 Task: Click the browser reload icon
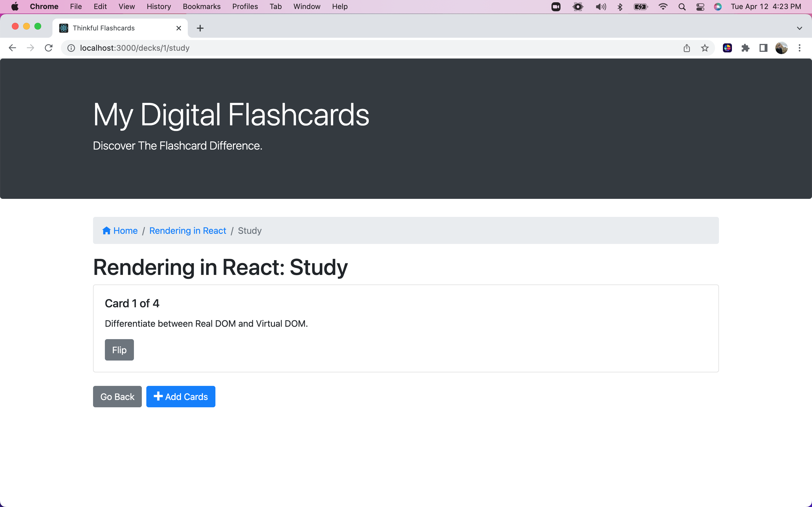click(x=49, y=48)
